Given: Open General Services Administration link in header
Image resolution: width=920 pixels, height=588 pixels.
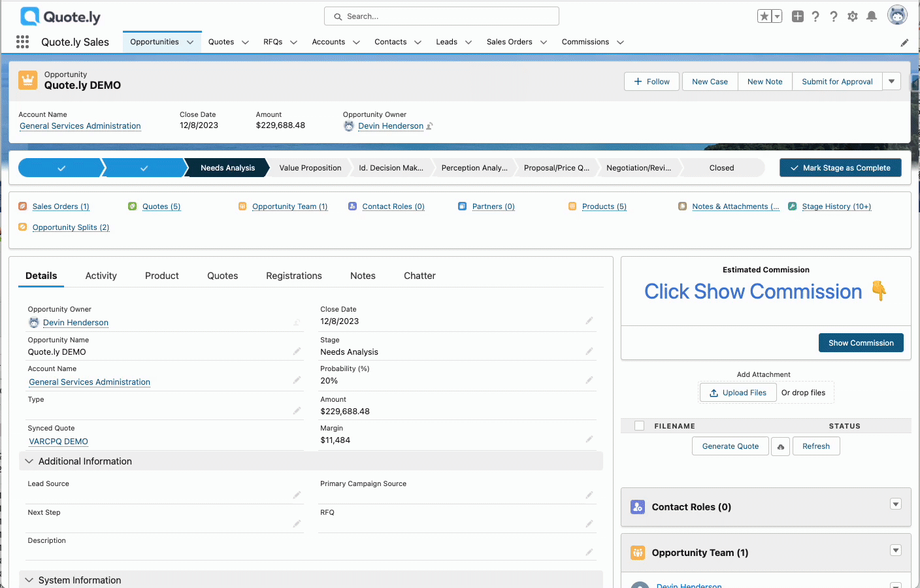Looking at the screenshot, I should (x=80, y=126).
